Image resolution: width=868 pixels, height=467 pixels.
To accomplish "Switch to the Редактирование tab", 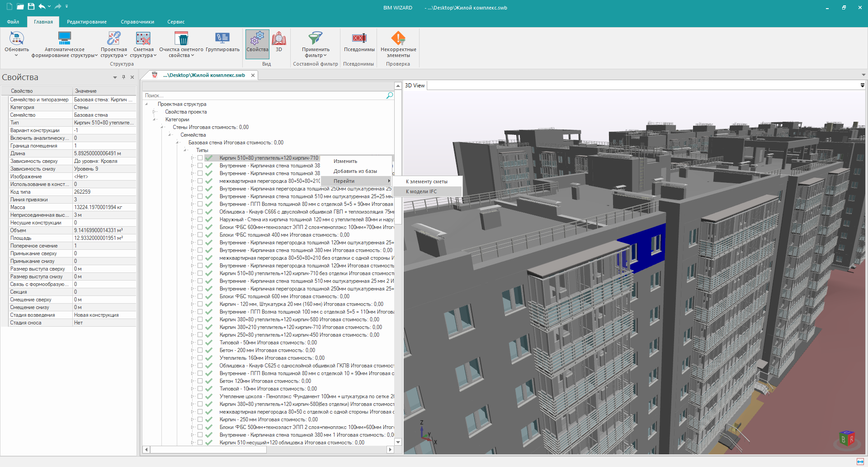I will coord(87,22).
